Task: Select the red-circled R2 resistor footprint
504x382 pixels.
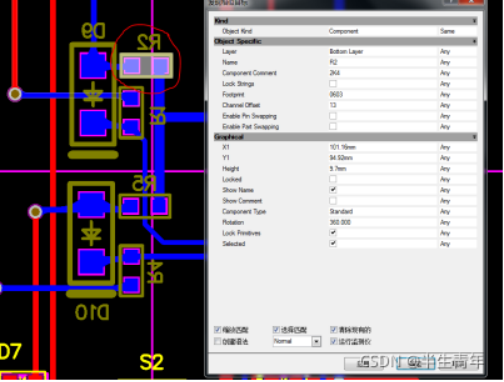Action: [x=146, y=66]
